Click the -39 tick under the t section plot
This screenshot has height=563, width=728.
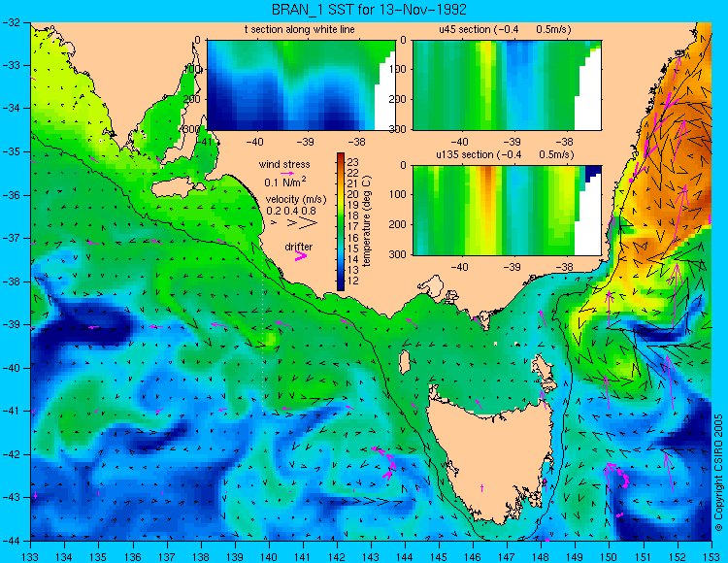coord(305,142)
